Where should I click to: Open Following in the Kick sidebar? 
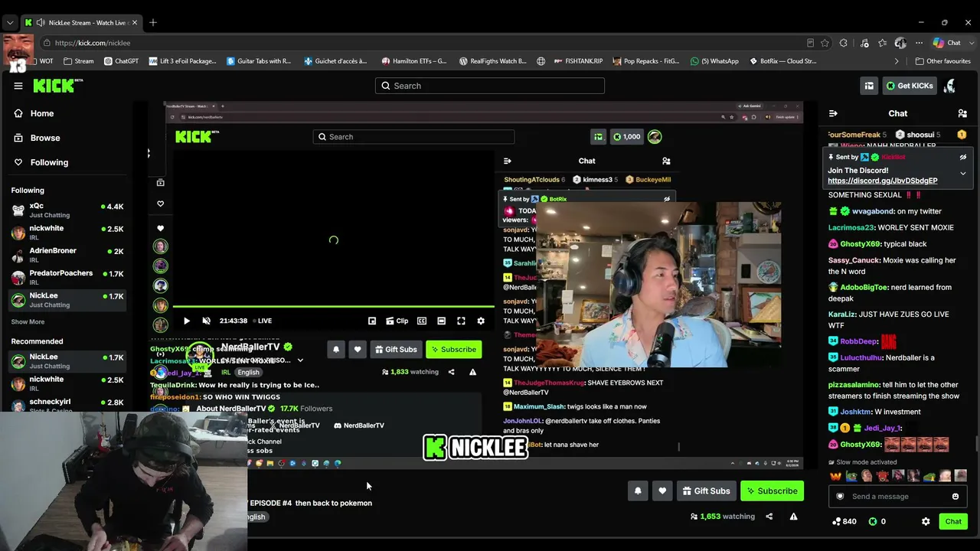point(49,162)
